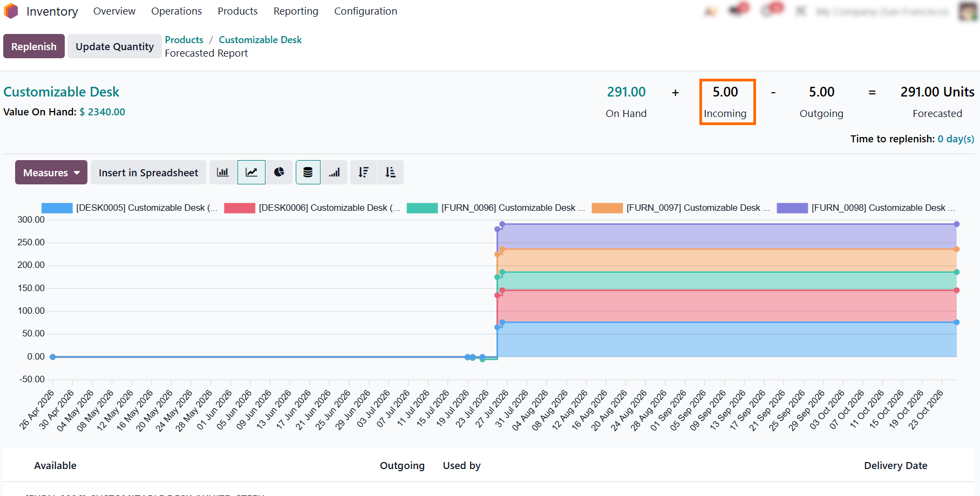Toggle DESK0005 legend color swatch
This screenshot has width=980, height=496.
click(57, 208)
